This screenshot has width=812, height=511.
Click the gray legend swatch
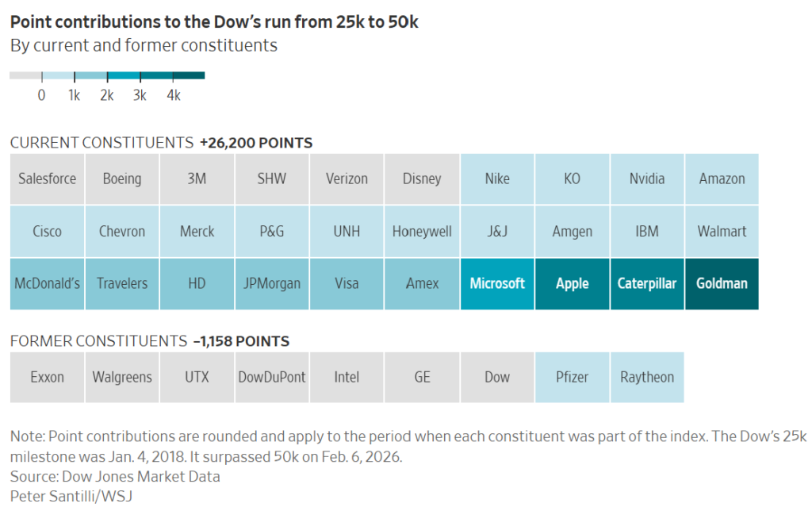(25, 76)
